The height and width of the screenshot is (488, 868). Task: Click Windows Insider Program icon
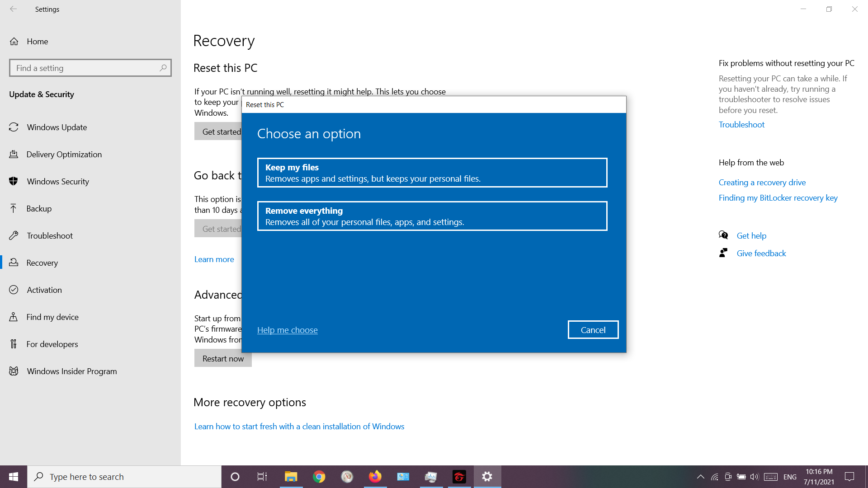point(14,371)
